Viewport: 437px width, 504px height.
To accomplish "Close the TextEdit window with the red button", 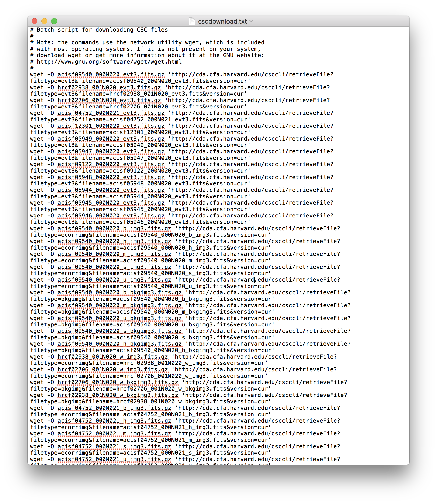I will click(34, 21).
